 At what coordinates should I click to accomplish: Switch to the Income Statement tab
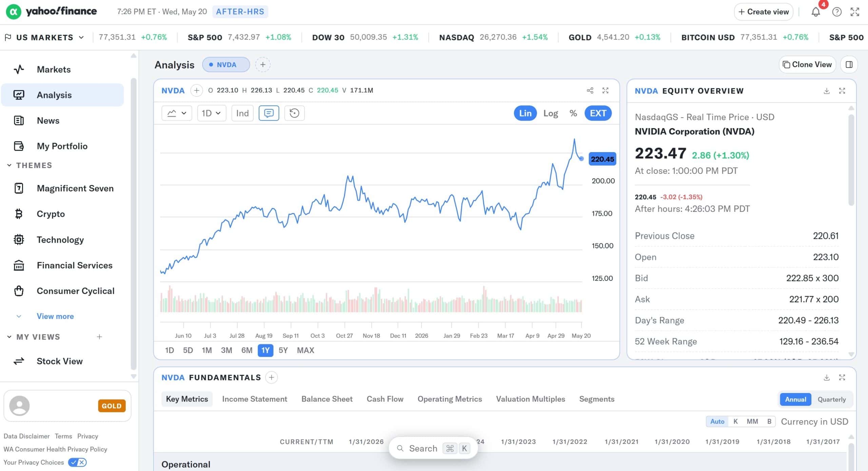pyautogui.click(x=255, y=399)
